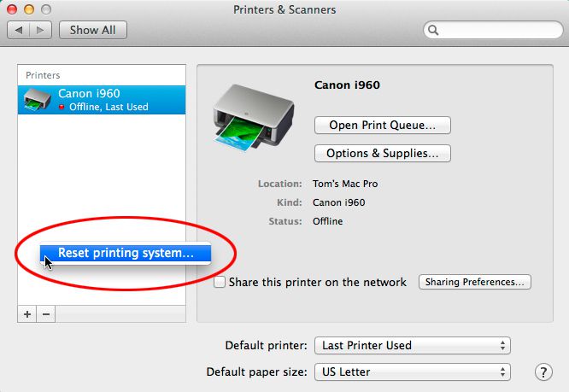The width and height of the screenshot is (569, 392).
Task: Click the add printer plus button
Action: [27, 314]
